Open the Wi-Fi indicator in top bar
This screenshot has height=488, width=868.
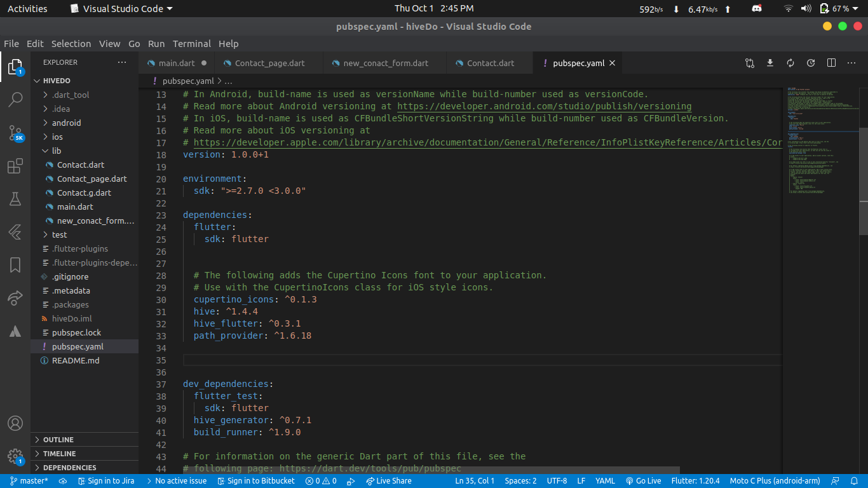coord(789,9)
